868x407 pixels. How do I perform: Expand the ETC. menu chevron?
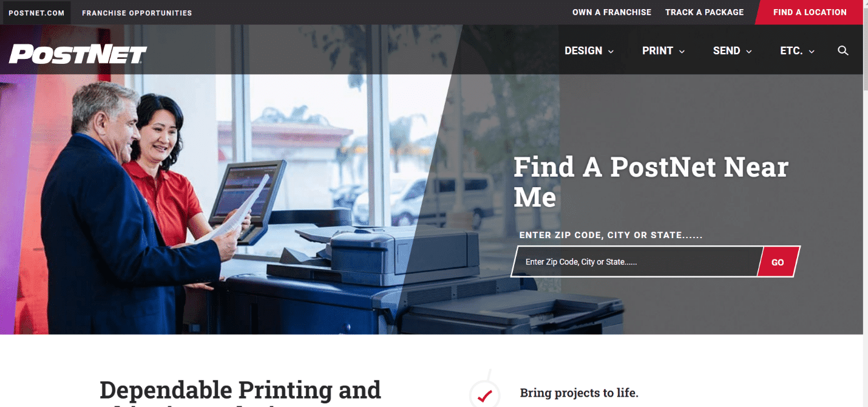[812, 52]
